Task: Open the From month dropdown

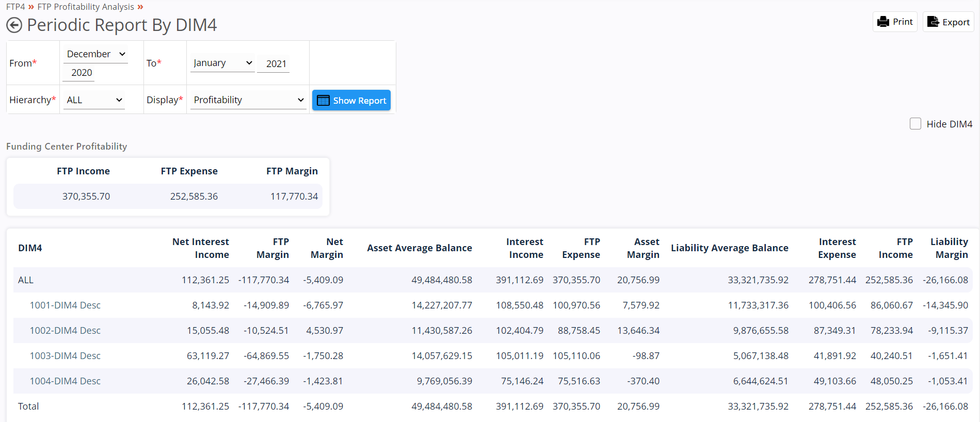Action: point(95,54)
